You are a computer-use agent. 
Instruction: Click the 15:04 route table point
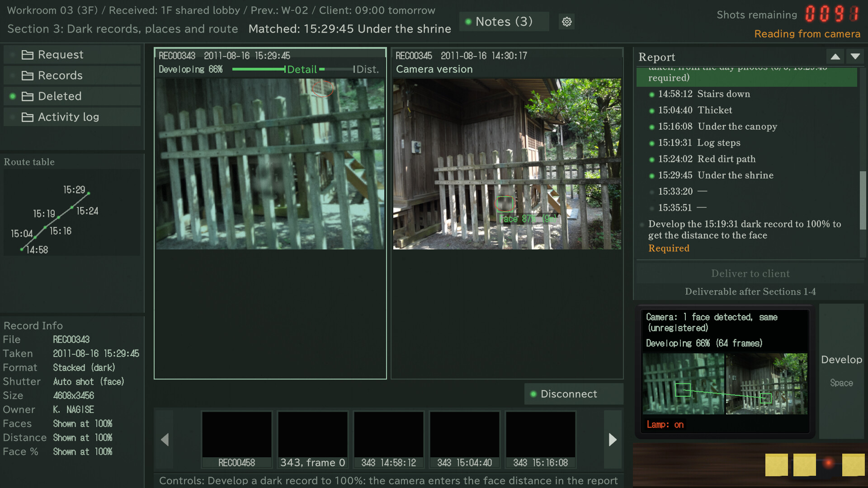coord(35,236)
